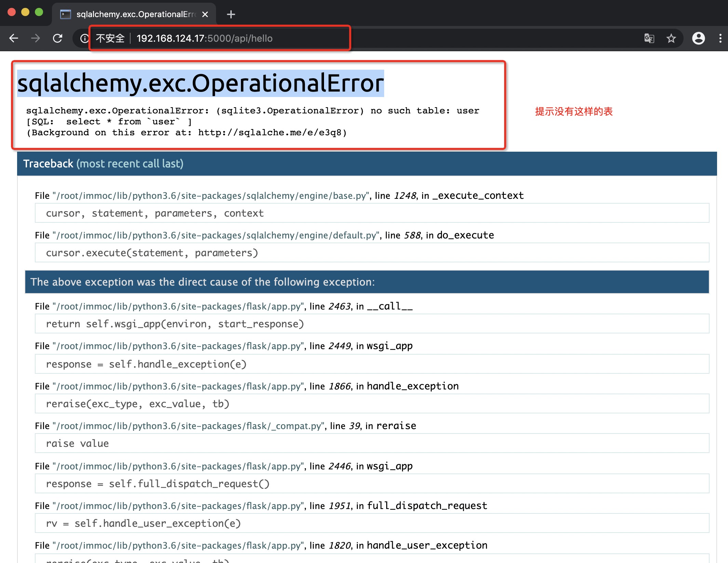Viewport: 728px width, 563px height.
Task: Open the app.py line 1951 full_dispatch_request frame
Action: point(261,506)
